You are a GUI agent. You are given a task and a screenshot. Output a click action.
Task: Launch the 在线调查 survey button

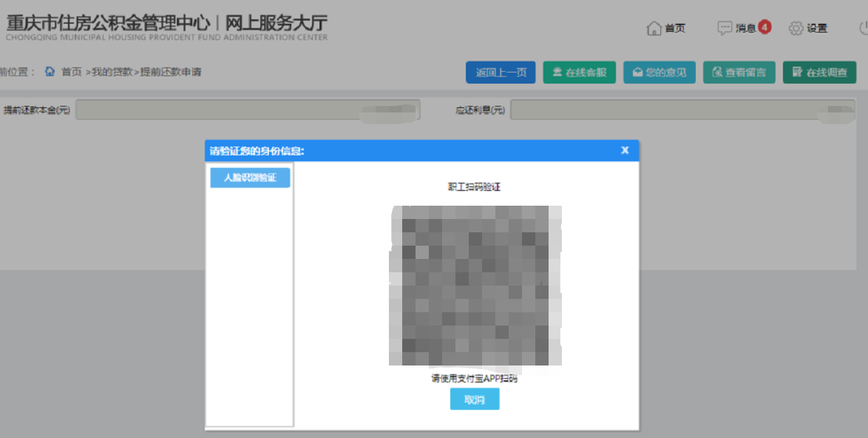(819, 73)
